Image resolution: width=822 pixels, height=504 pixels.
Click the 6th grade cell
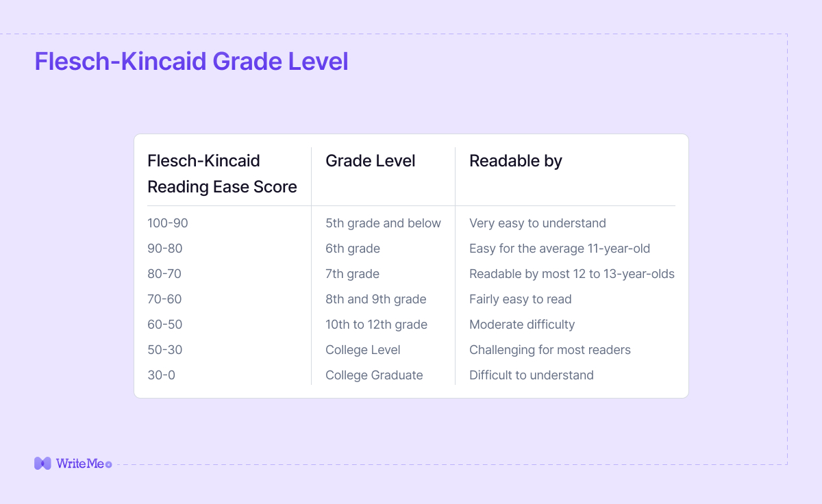pos(353,249)
